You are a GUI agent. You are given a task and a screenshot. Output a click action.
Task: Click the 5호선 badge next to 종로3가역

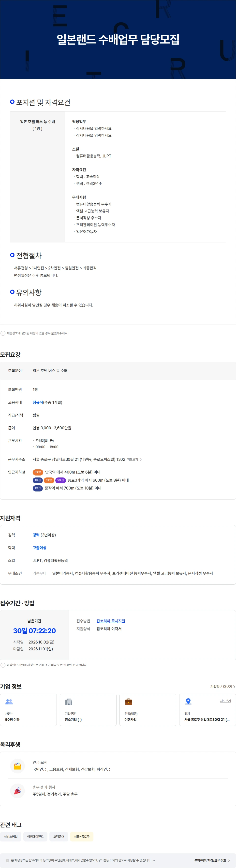click(x=60, y=480)
